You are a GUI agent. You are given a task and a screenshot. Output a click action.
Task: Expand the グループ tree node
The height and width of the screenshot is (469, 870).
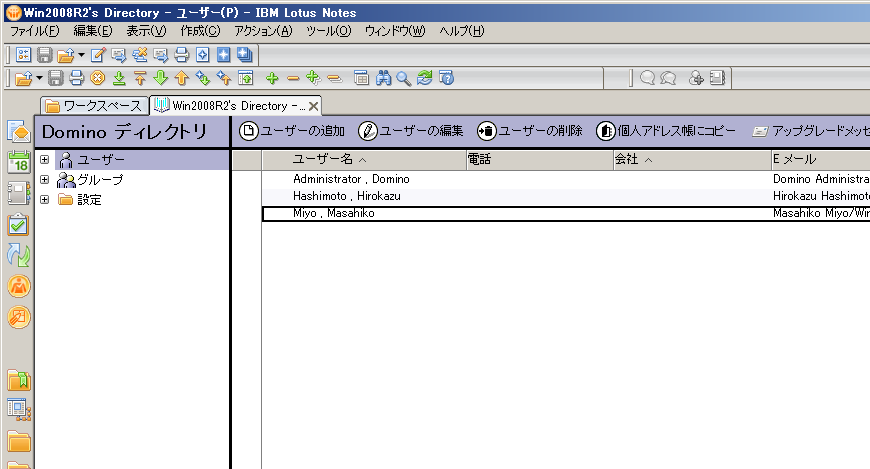45,180
